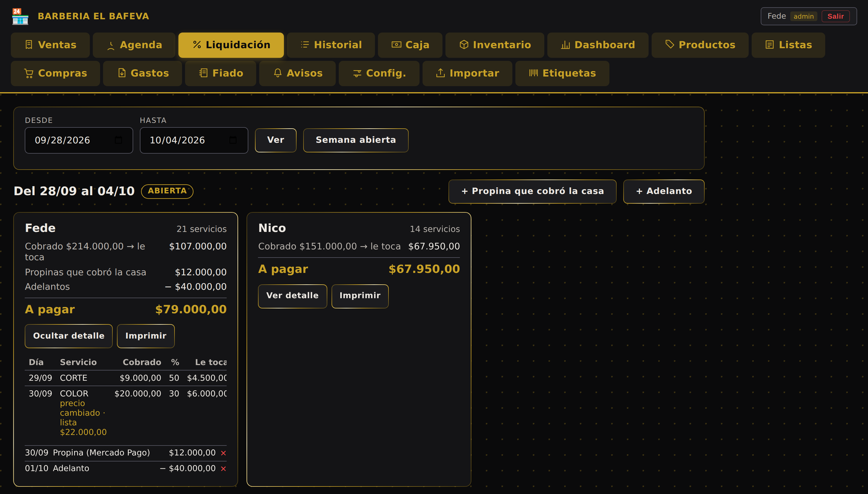
Task: Open the Fiado tab
Action: point(220,74)
